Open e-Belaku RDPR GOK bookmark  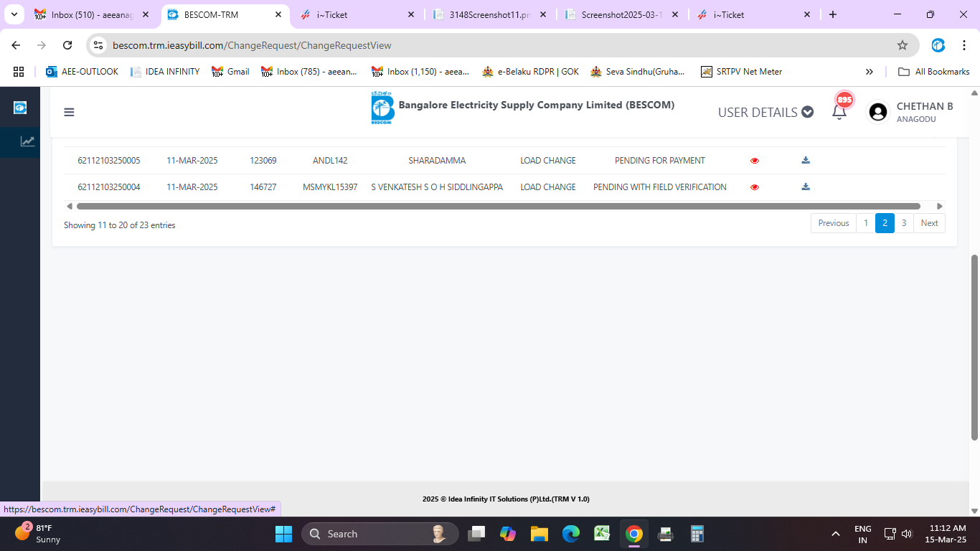[x=530, y=72]
